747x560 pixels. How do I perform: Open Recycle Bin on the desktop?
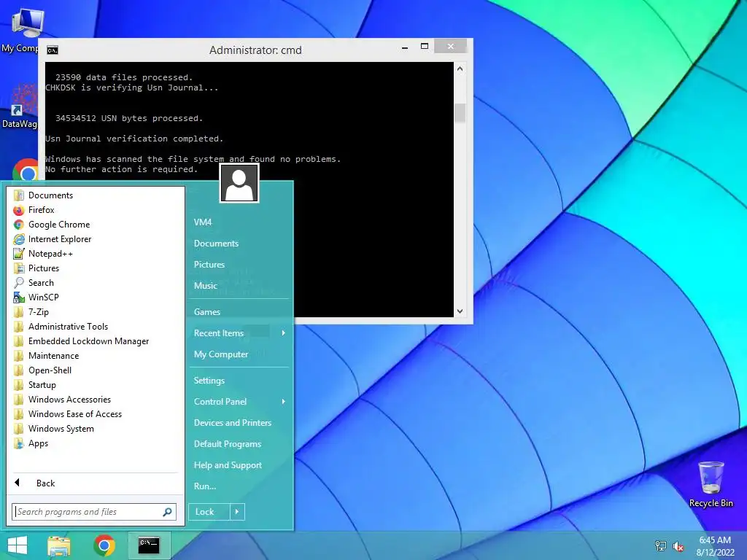click(x=711, y=484)
